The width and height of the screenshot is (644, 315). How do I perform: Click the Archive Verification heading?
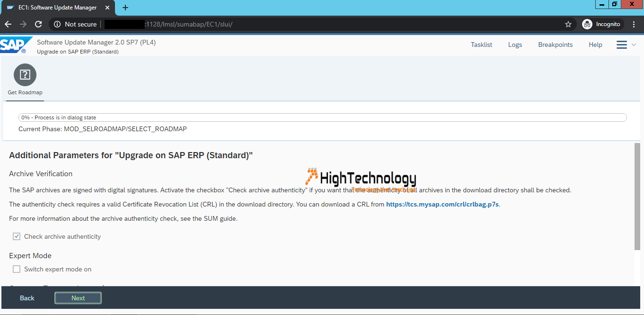(x=41, y=174)
